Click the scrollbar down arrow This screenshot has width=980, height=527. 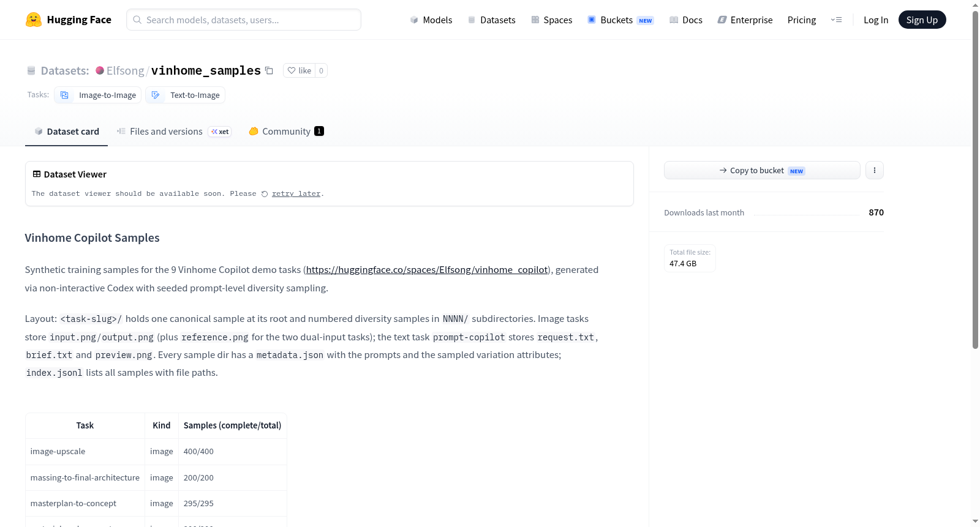click(x=975, y=521)
